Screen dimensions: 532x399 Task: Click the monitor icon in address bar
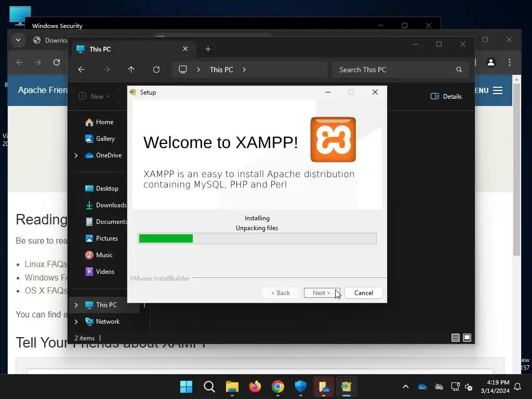[x=183, y=70]
